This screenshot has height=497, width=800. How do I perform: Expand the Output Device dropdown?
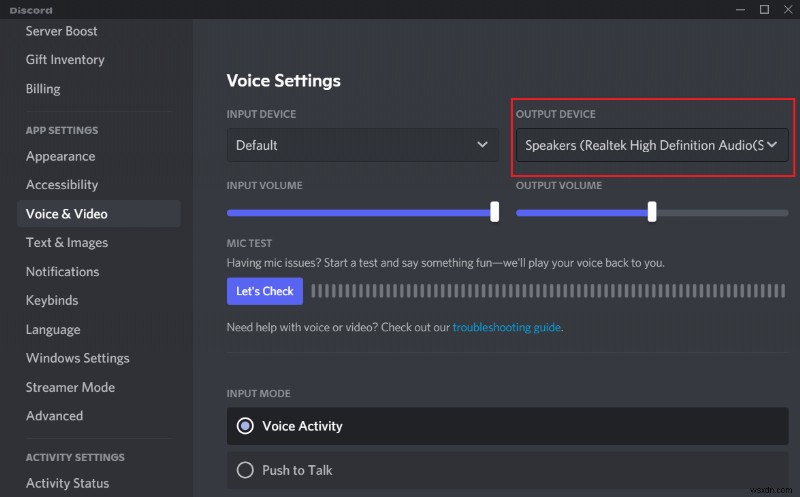[x=652, y=145]
